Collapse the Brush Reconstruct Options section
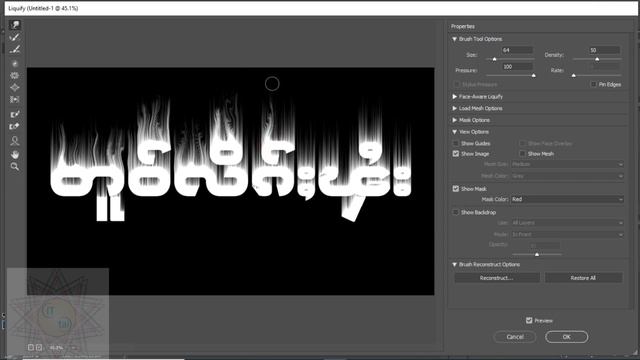The image size is (640, 360). [454, 265]
